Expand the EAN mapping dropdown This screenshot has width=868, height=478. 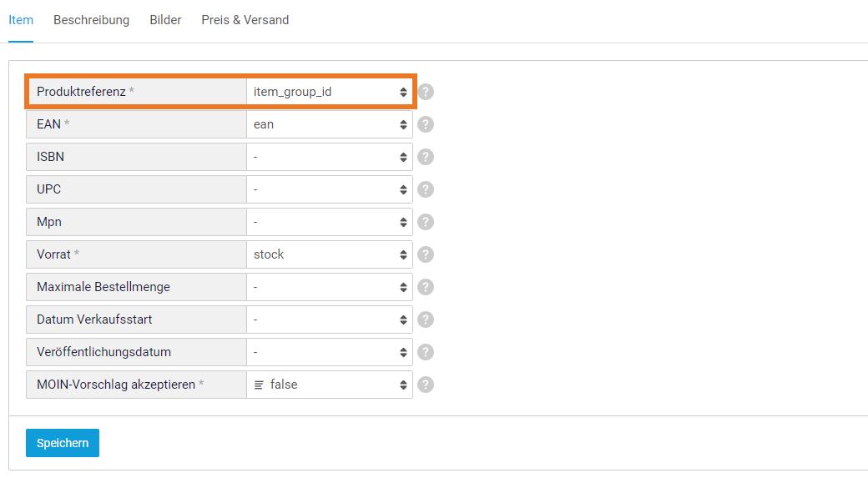click(330, 124)
